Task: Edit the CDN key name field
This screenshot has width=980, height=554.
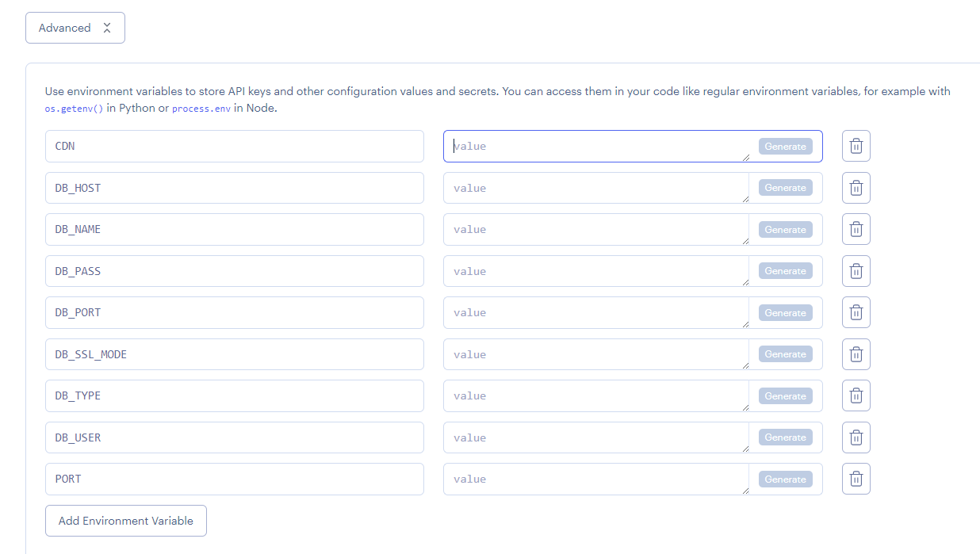Action: pyautogui.click(x=235, y=146)
